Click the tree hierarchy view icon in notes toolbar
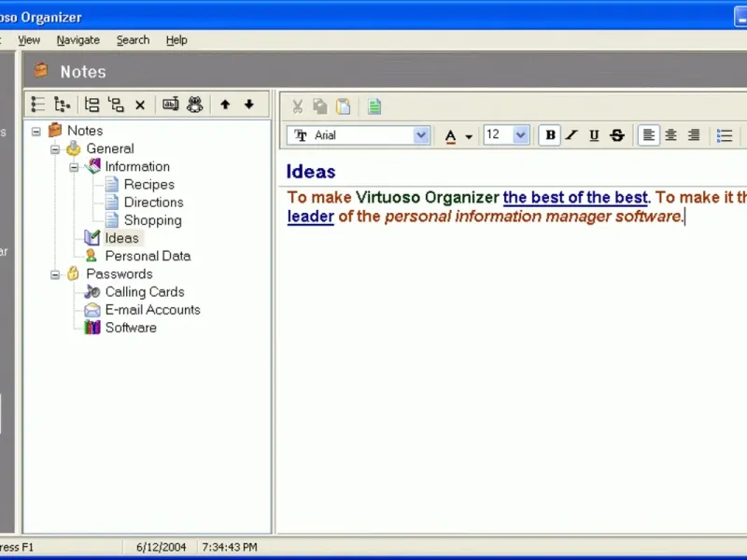Viewport: 747px width, 560px height. click(62, 105)
